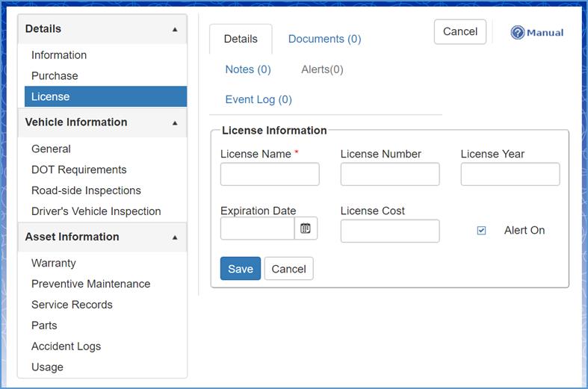Select Preventive Maintenance in the sidebar
This screenshot has height=389, width=588.
pyautogui.click(x=90, y=284)
